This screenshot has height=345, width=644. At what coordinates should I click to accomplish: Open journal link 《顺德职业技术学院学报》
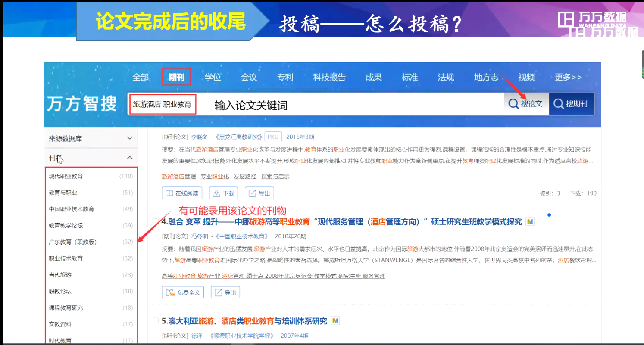pyautogui.click(x=242, y=336)
